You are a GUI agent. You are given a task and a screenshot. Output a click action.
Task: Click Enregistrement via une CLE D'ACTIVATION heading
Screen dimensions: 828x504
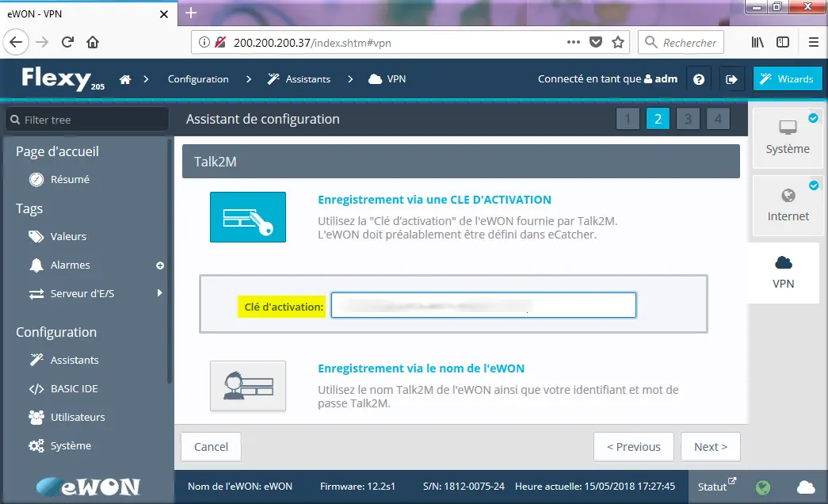pyautogui.click(x=434, y=200)
